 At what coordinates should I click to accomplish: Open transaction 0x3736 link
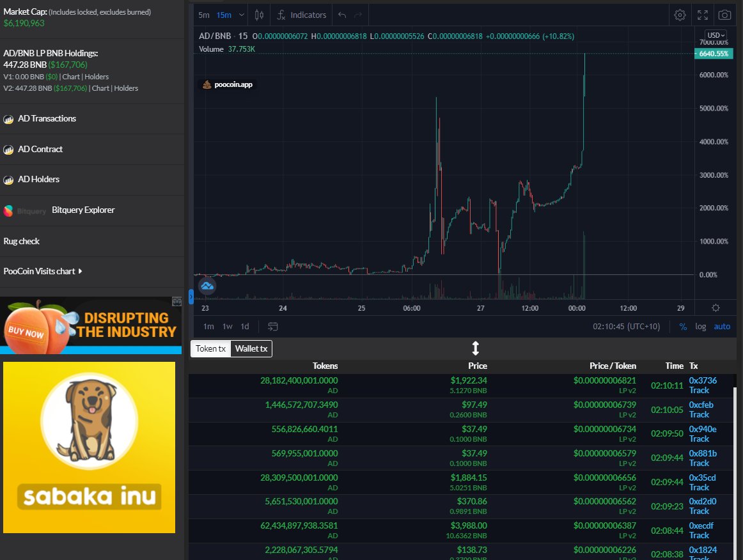(x=703, y=380)
